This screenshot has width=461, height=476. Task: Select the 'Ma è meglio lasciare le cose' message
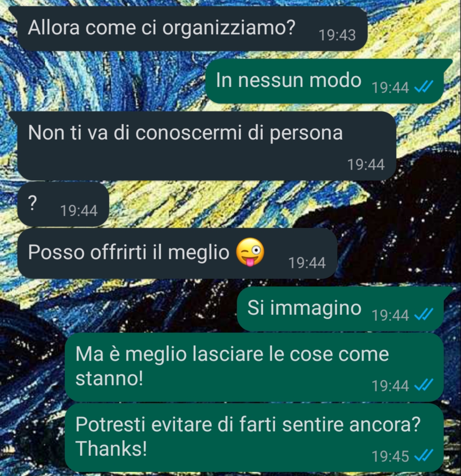tap(254, 367)
